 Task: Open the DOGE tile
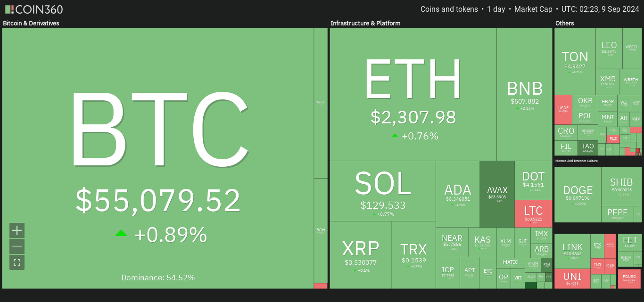coord(578,195)
